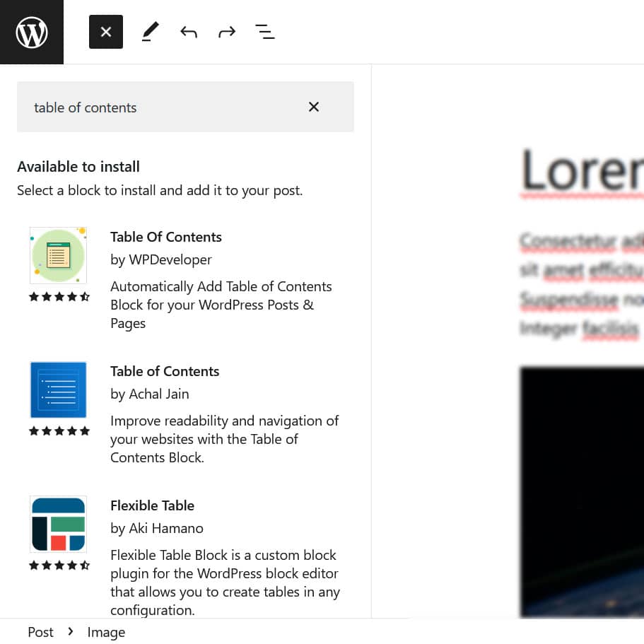Screen dimensions: 644x644
Task: Click the Flexible Table block icon
Action: pos(58,524)
